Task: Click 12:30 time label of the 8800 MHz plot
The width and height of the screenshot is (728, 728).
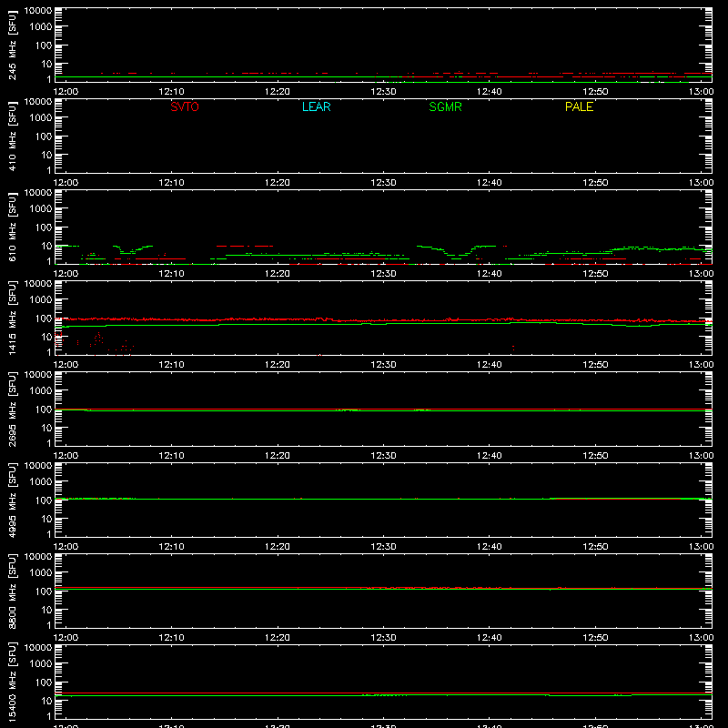Action: click(383, 638)
